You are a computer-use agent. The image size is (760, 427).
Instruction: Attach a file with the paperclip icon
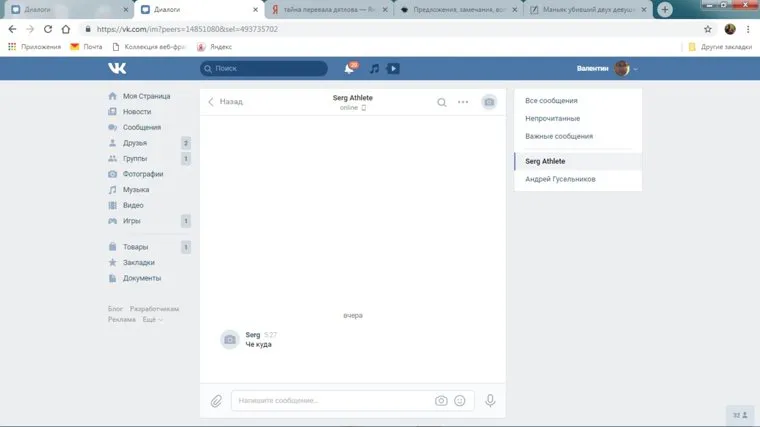coord(216,401)
